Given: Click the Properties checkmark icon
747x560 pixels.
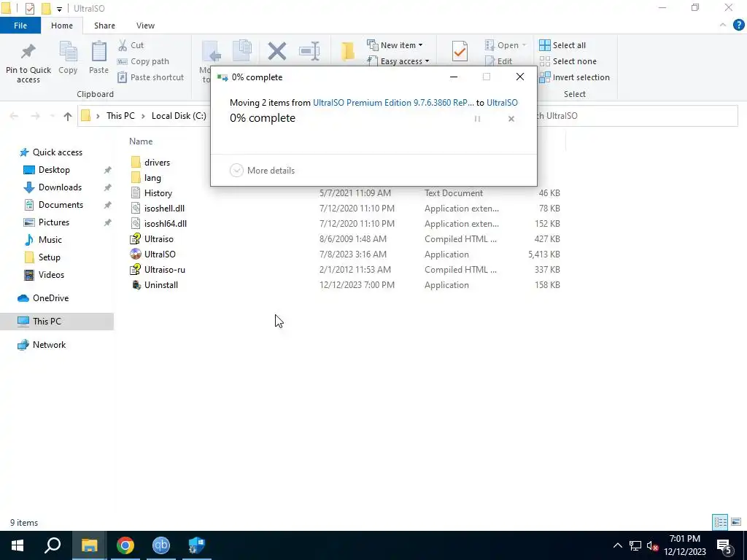Looking at the screenshot, I should pos(460,51).
